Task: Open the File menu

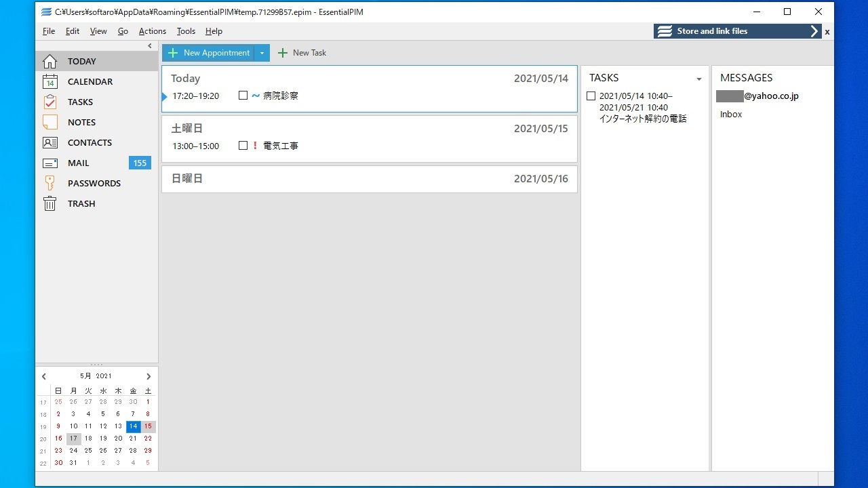Action: (49, 31)
